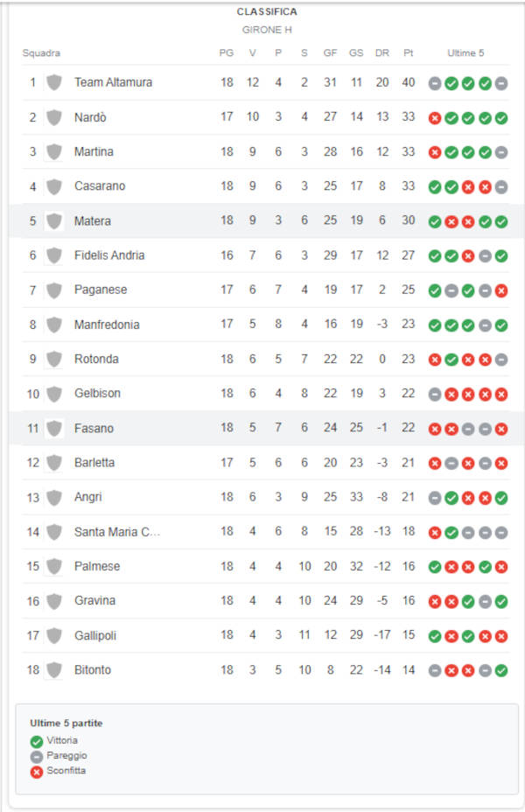Click red Sconfitta legend icon

coord(36,772)
